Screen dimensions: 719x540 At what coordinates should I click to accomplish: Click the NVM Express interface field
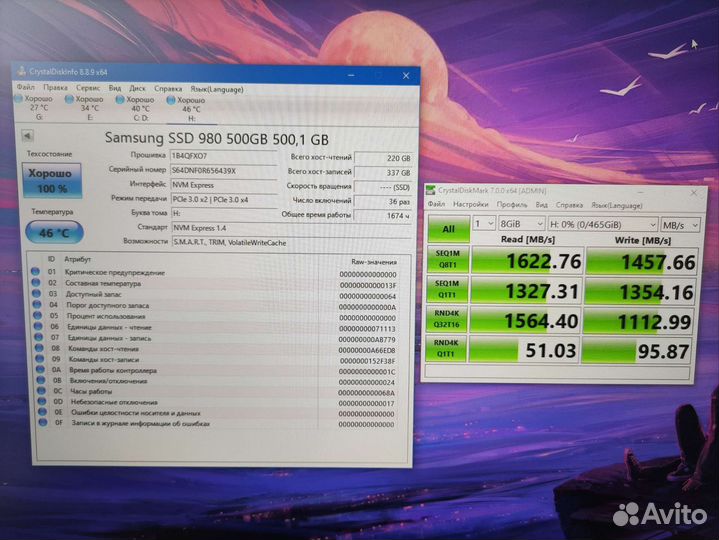coord(223,185)
